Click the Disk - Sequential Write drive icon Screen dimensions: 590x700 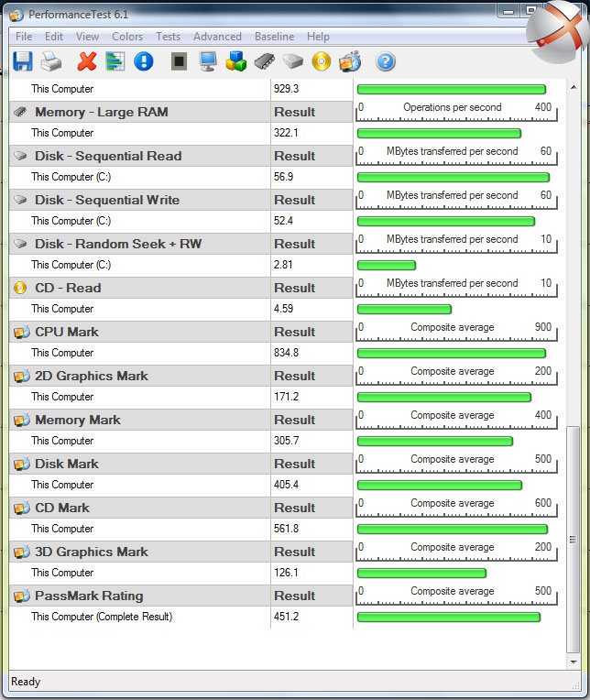[20, 200]
